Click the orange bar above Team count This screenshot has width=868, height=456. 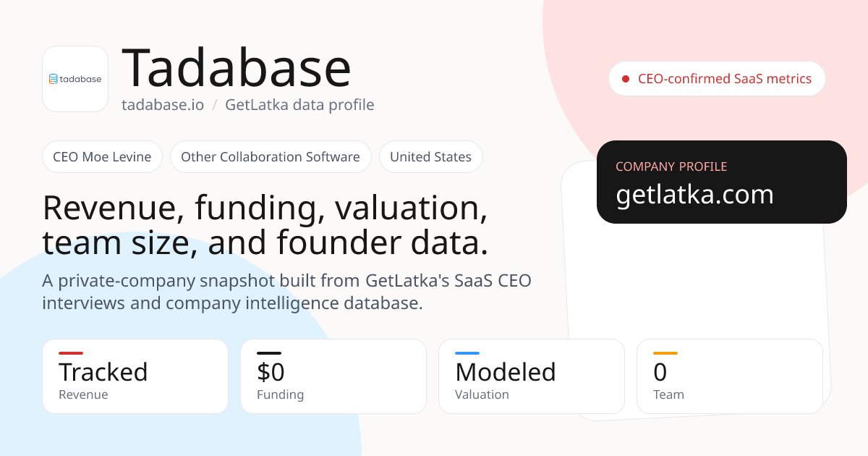pos(665,353)
